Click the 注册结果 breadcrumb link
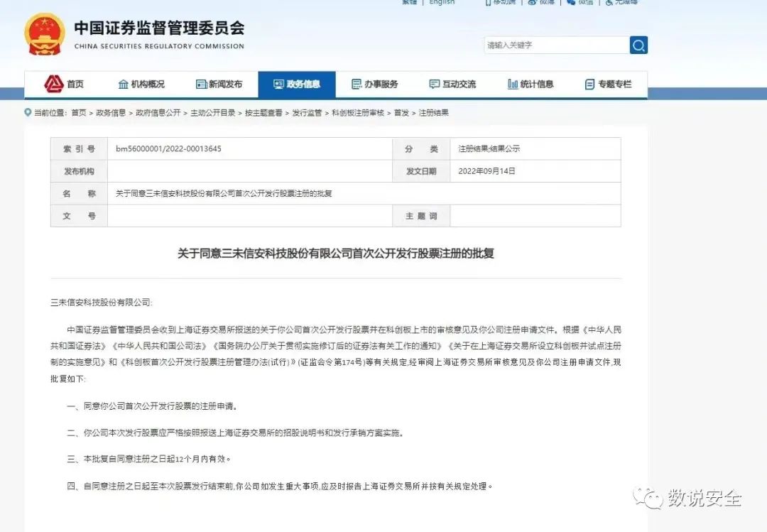This screenshot has width=767, height=532. coord(434,112)
